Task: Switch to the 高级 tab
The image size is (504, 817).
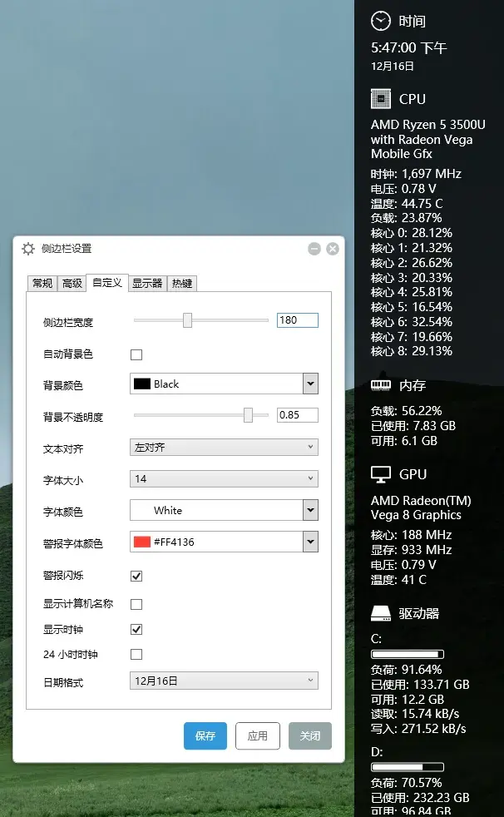Action: click(72, 284)
